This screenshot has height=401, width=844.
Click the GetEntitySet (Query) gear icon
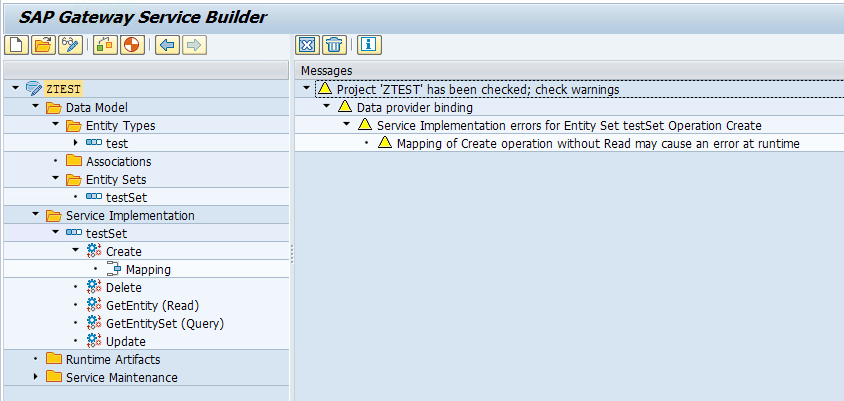[x=94, y=323]
